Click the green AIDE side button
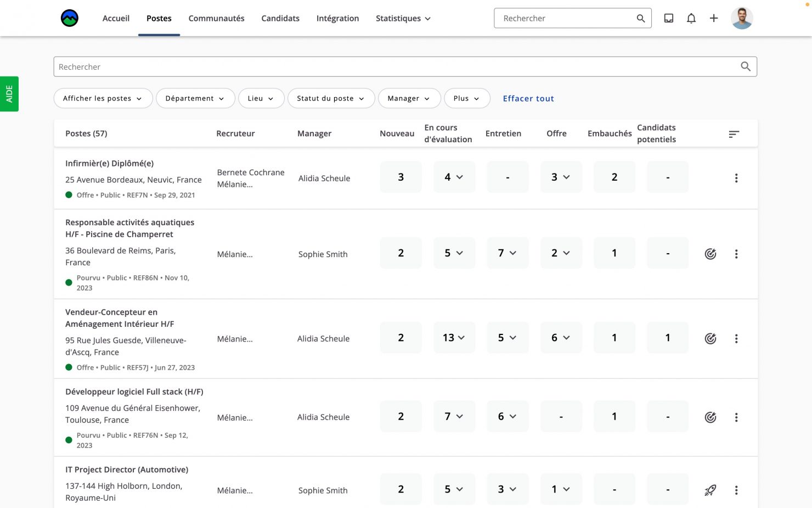The height and width of the screenshot is (508, 812). (x=9, y=94)
